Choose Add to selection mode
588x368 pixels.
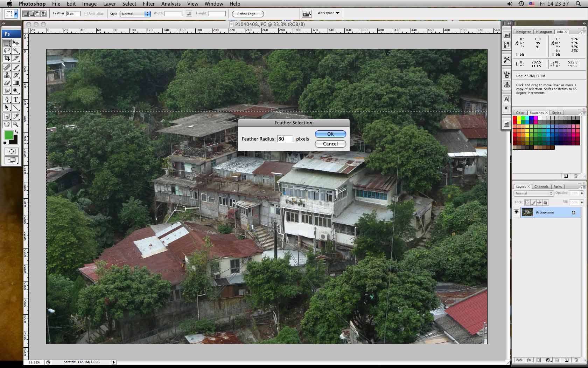pyautogui.click(x=31, y=14)
